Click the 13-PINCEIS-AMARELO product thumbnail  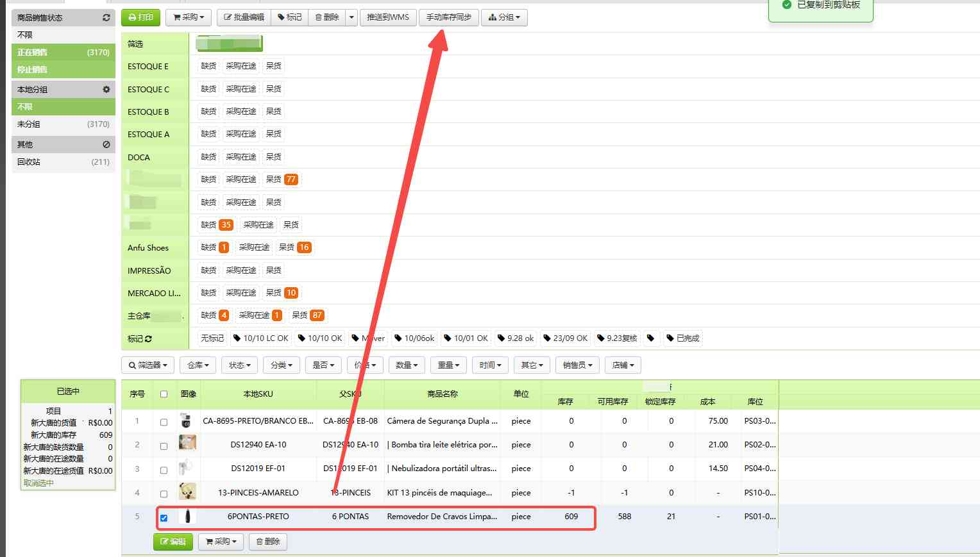[x=187, y=492]
